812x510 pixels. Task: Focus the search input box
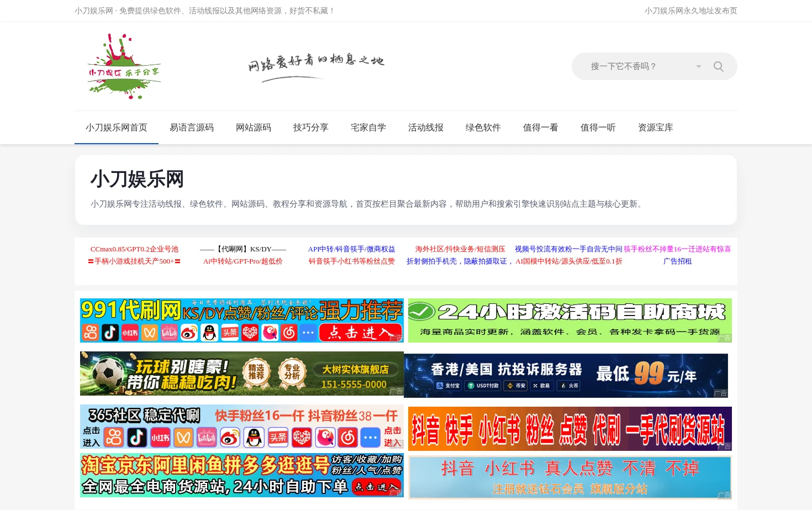pyautogui.click(x=638, y=66)
